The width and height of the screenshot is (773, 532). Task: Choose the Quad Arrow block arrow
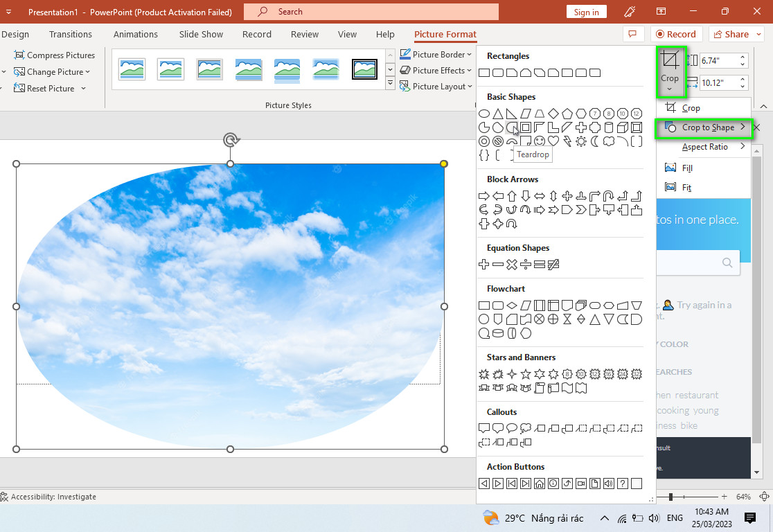(x=567, y=196)
